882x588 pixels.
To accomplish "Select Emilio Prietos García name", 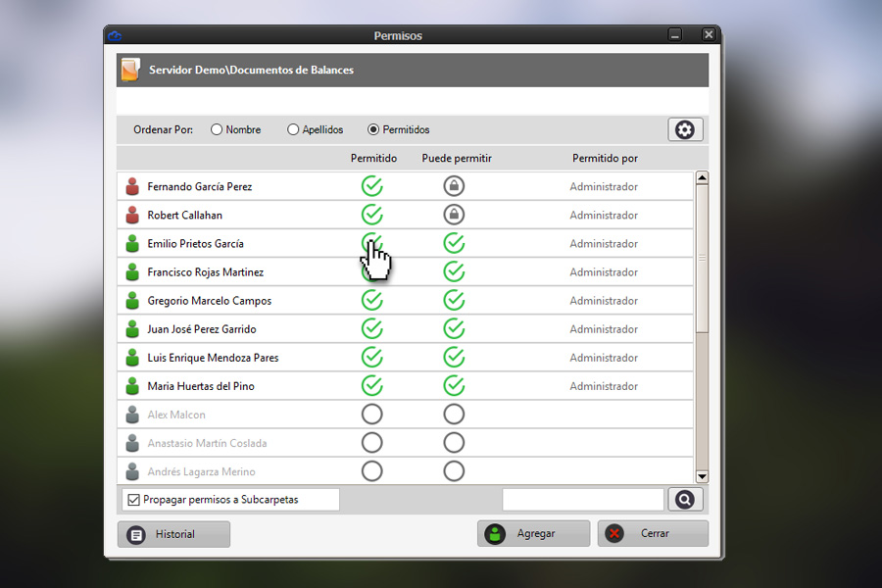I will click(195, 244).
